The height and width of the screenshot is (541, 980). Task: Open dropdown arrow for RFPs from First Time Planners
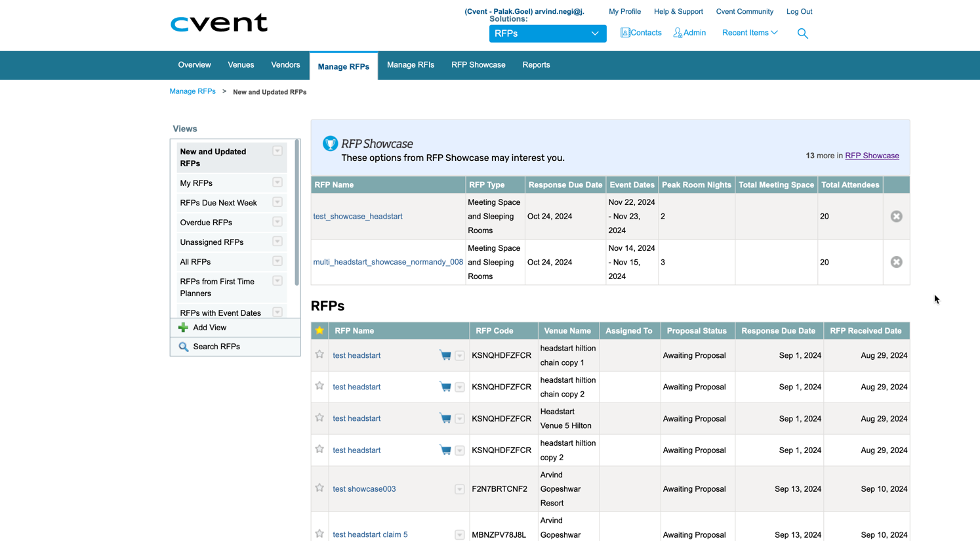click(277, 281)
